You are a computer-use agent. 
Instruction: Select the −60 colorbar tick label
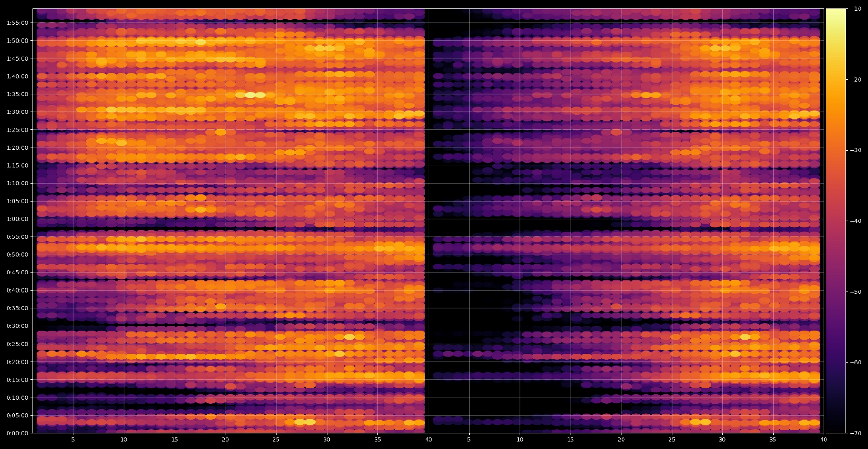tap(855, 362)
